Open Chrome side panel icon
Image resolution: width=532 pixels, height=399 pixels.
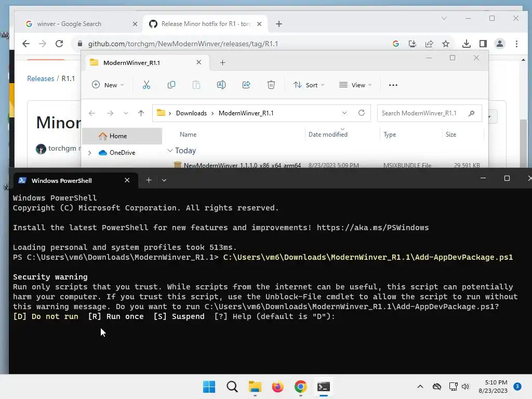483,44
